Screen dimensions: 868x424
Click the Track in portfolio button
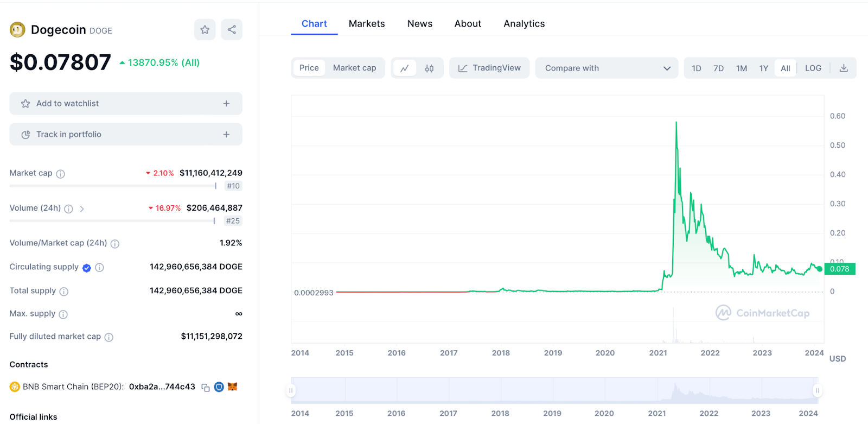[x=126, y=134]
